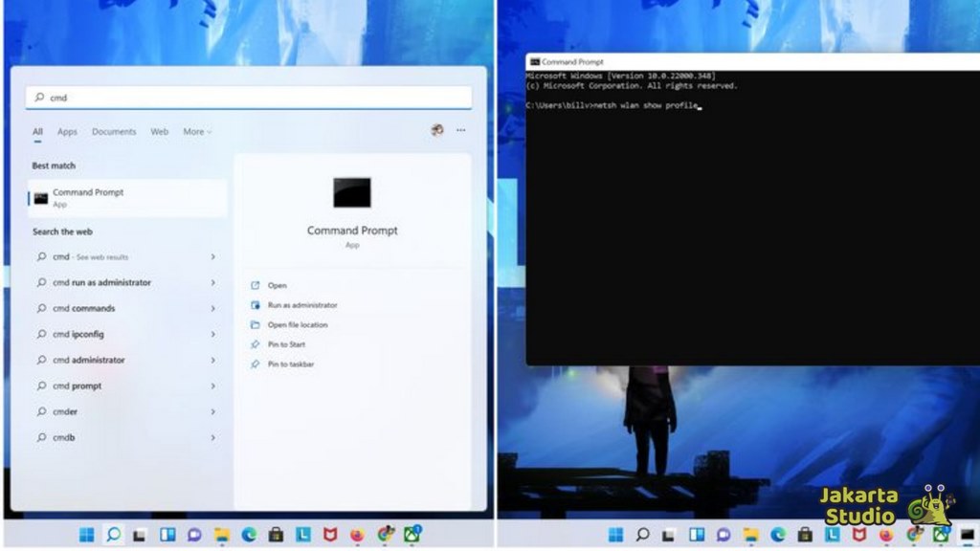The image size is (980, 551).
Task: Expand the 'cmd commands' suggestion chevron
Action: tap(212, 309)
